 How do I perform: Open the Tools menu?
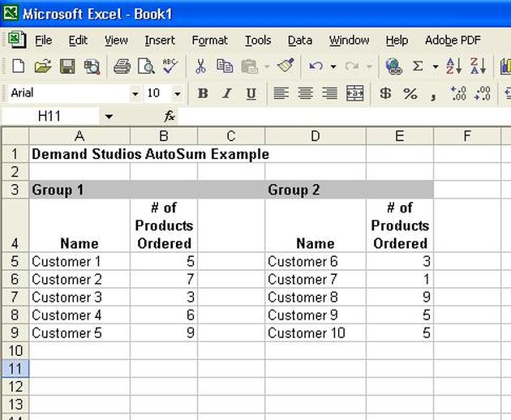[258, 40]
